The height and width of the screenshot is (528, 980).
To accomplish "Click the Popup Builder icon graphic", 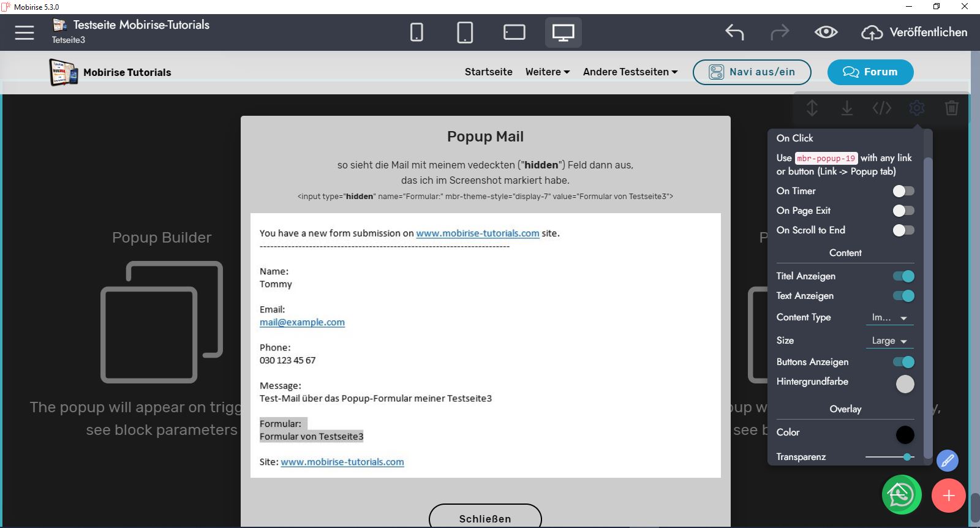I will [162, 322].
